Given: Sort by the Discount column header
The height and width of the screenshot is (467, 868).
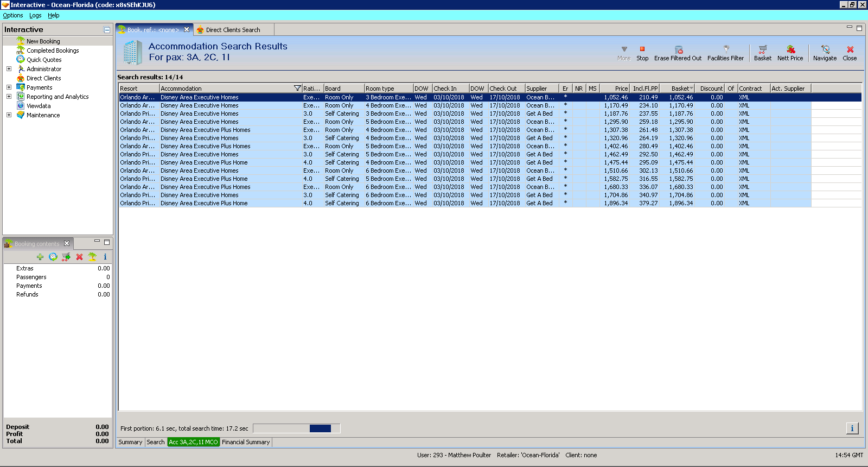Looking at the screenshot, I should [710, 89].
